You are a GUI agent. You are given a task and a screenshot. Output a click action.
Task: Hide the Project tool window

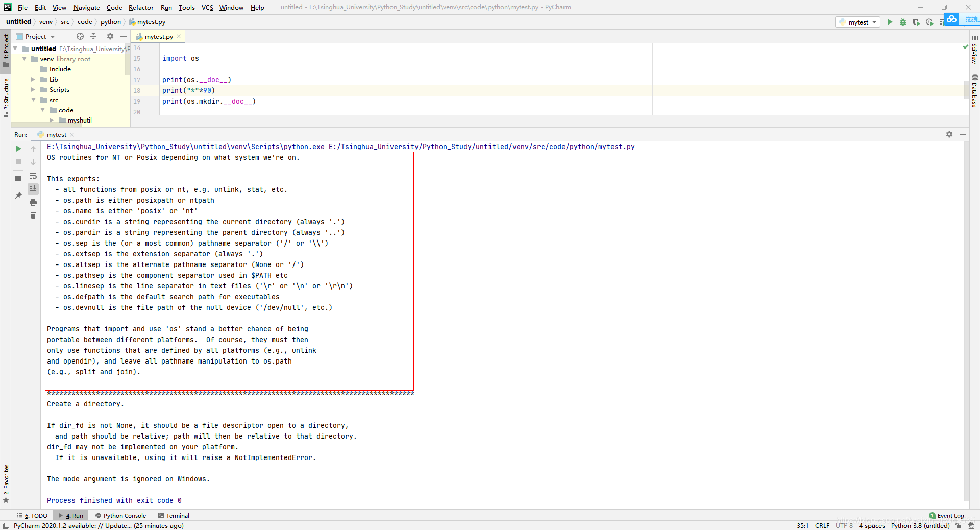123,36
